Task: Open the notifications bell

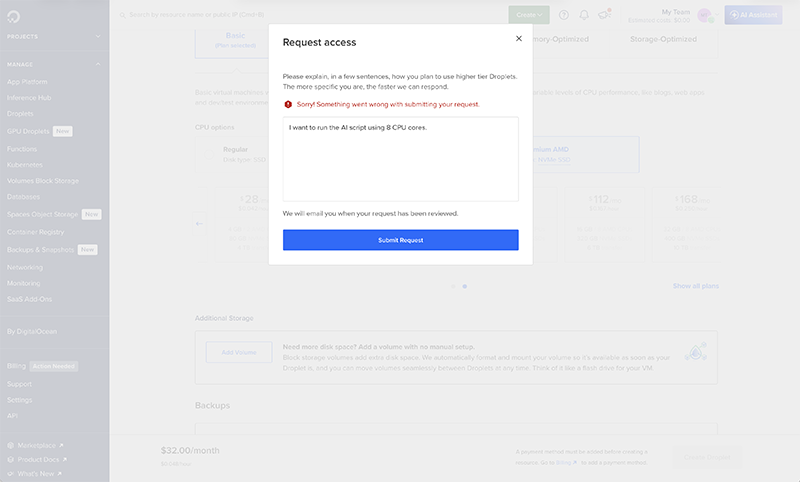Action: pos(584,15)
